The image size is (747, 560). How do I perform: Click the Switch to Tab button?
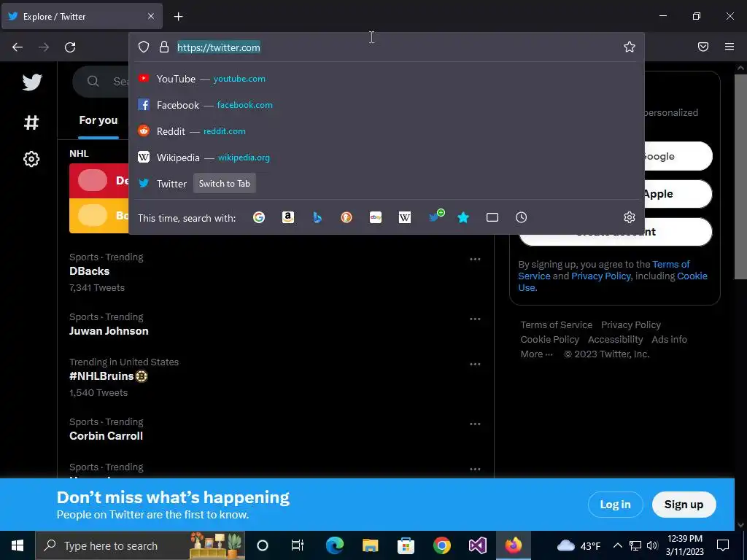click(x=225, y=183)
